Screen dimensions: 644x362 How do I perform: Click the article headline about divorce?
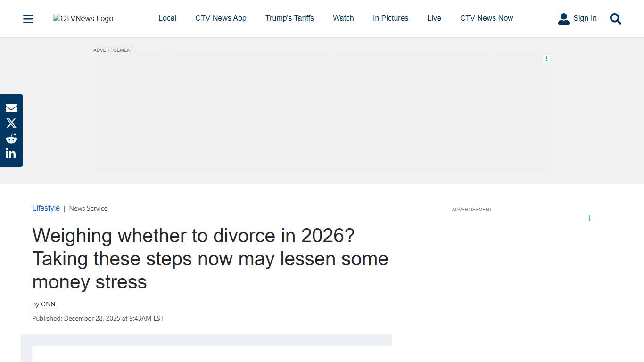[210, 259]
